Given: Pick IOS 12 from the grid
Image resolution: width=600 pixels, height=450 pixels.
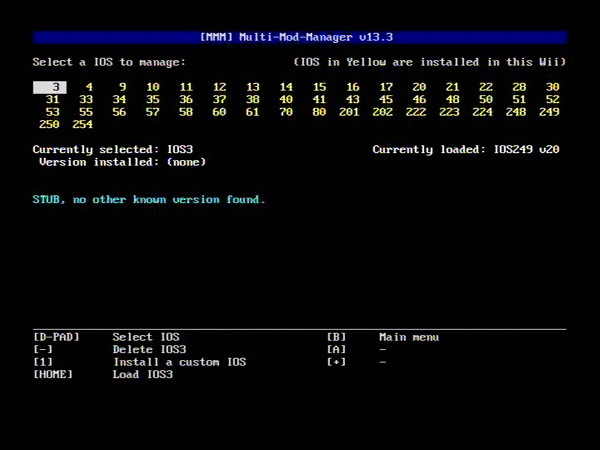Looking at the screenshot, I should [x=219, y=87].
